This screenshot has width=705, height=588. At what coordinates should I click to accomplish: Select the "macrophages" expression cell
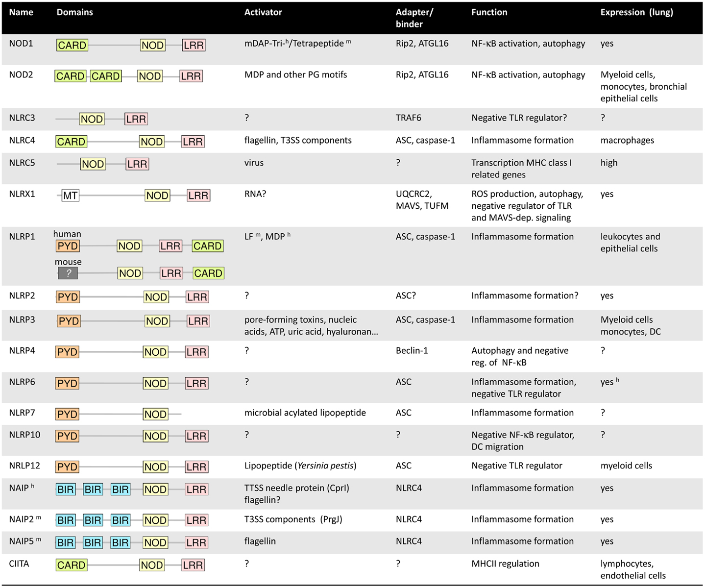[627, 140]
